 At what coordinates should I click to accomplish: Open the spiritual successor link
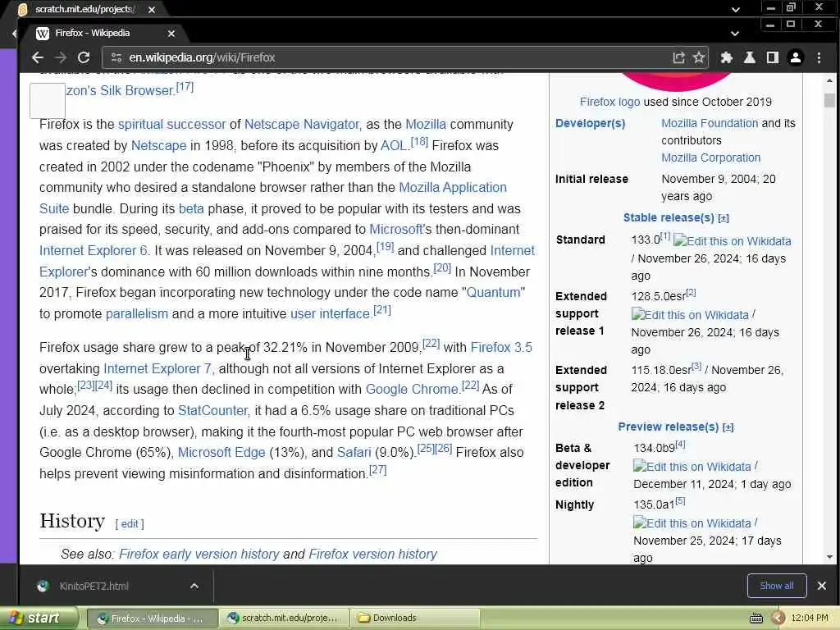click(172, 125)
